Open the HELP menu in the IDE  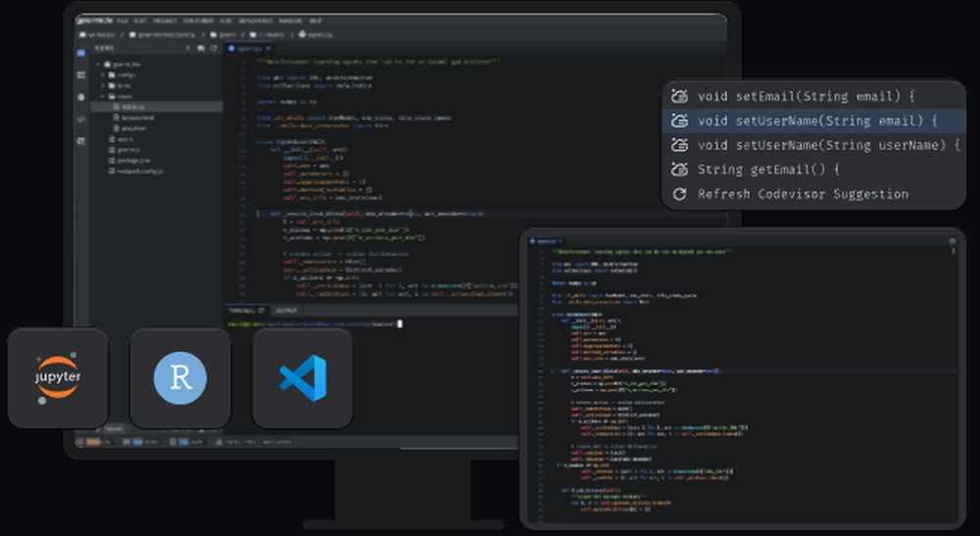316,21
